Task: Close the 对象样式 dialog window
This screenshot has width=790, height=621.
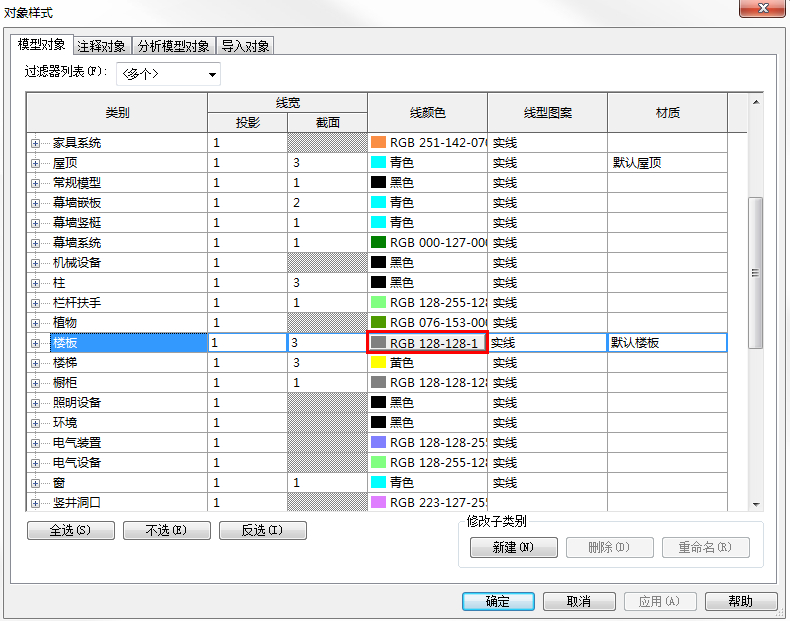Action: 763,8
